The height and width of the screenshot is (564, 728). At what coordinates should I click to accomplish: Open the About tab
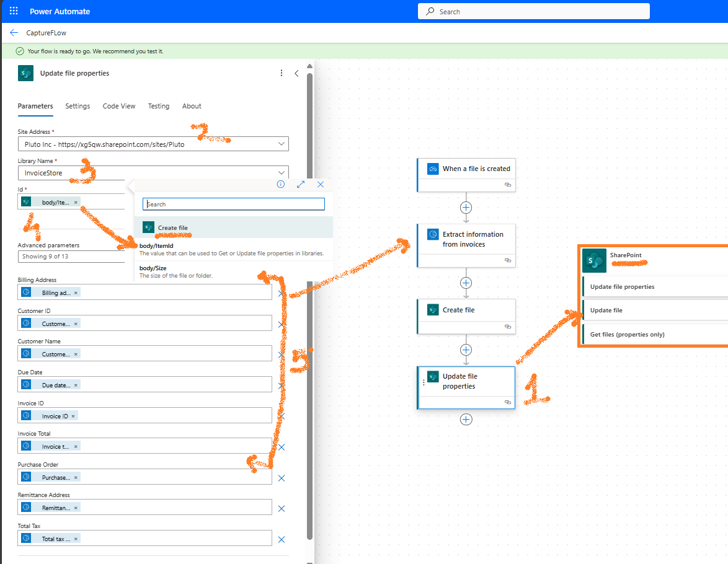(x=192, y=107)
